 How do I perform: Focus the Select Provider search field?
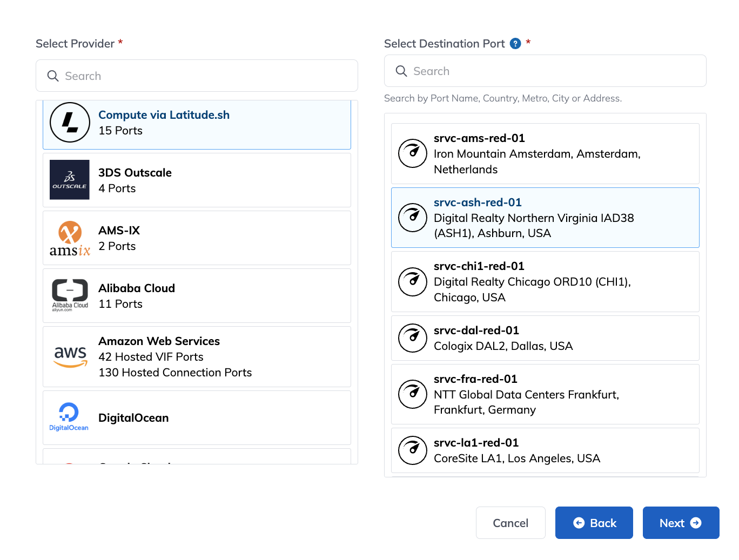coord(197,76)
